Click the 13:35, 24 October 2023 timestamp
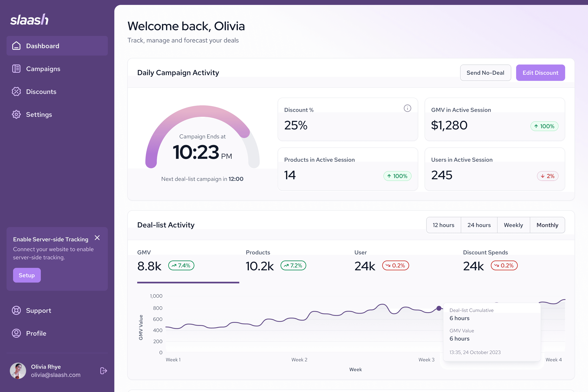The height and width of the screenshot is (392, 588). 475,353
